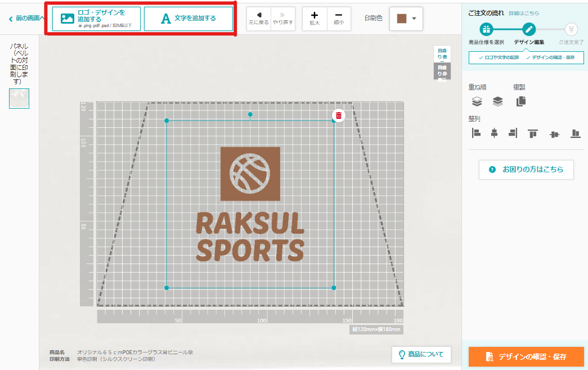
Task: Open the 印刷色 print color dropdown
Action: 406,19
